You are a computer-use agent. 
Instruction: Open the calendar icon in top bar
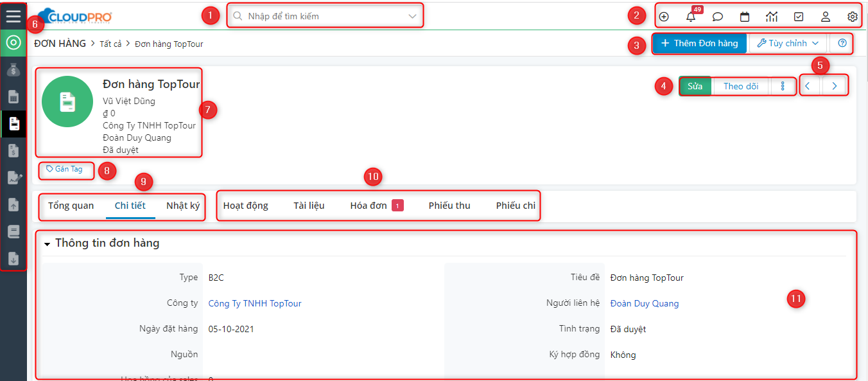[745, 17]
